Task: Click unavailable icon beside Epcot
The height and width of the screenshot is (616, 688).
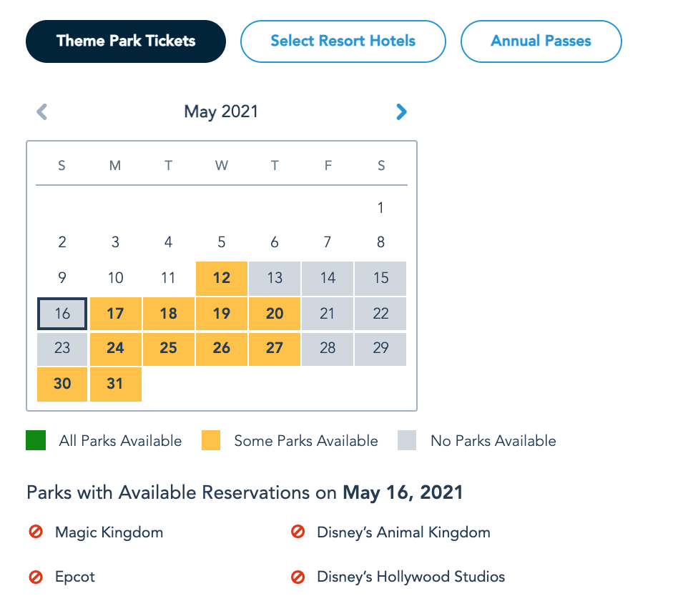Action: click(36, 577)
